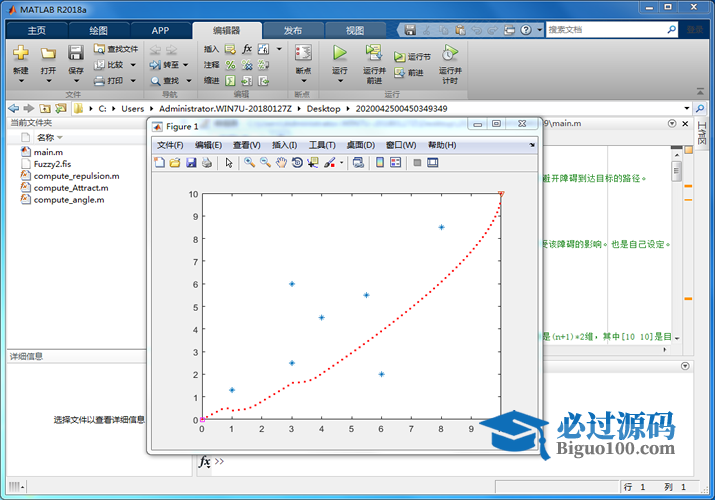The image size is (715, 500).
Task: Open the 转至 dropdown arrow
Action: click(x=186, y=65)
